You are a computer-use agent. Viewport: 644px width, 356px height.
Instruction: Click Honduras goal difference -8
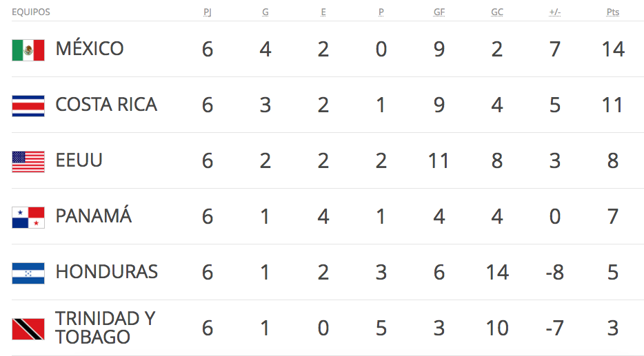[x=554, y=273]
